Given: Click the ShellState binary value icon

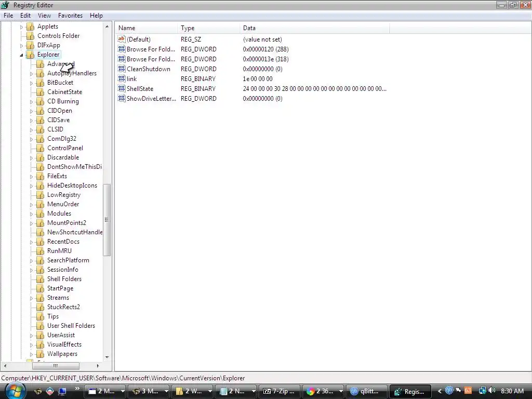Looking at the screenshot, I should point(122,88).
